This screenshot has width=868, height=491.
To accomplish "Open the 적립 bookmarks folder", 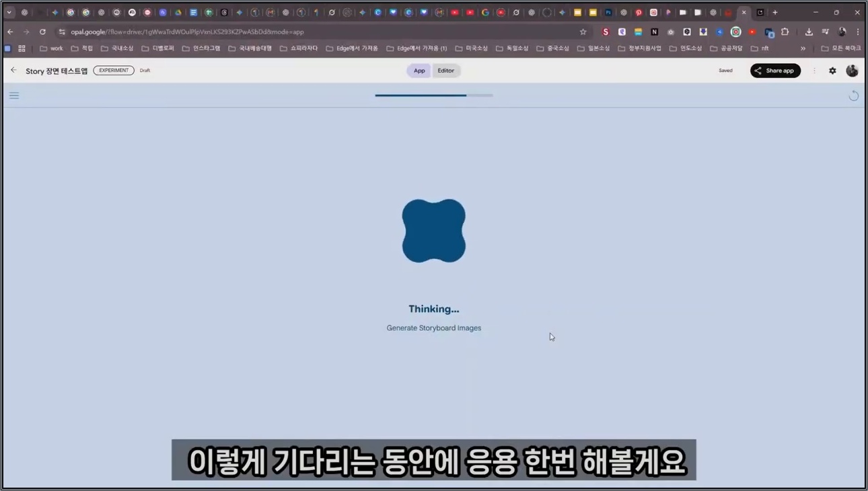I will 82,48.
